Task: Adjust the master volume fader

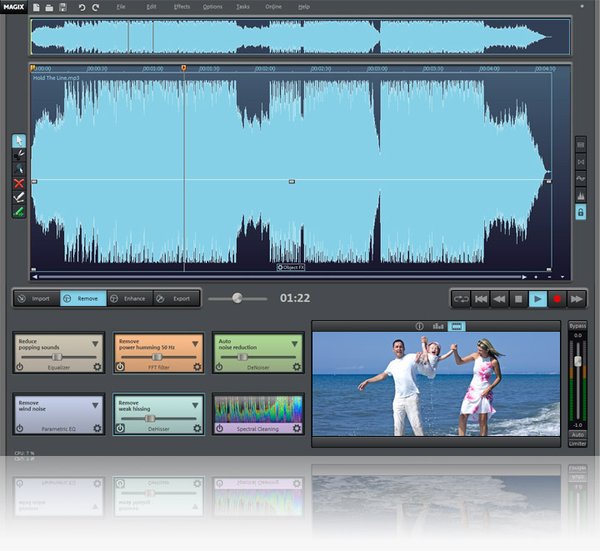Action: 578,361
